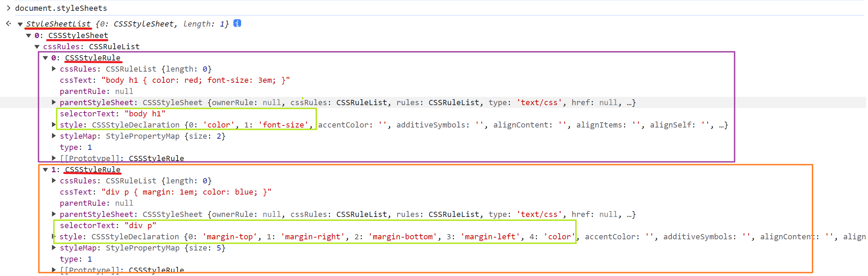Click the output arrow before StyleSheetList
This screenshot has width=868, height=276.
(x=8, y=23)
